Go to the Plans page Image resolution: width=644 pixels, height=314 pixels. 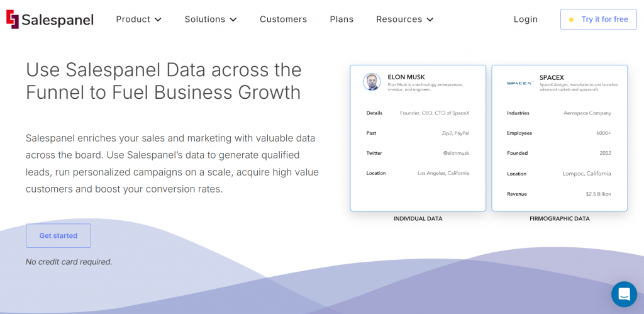point(341,20)
